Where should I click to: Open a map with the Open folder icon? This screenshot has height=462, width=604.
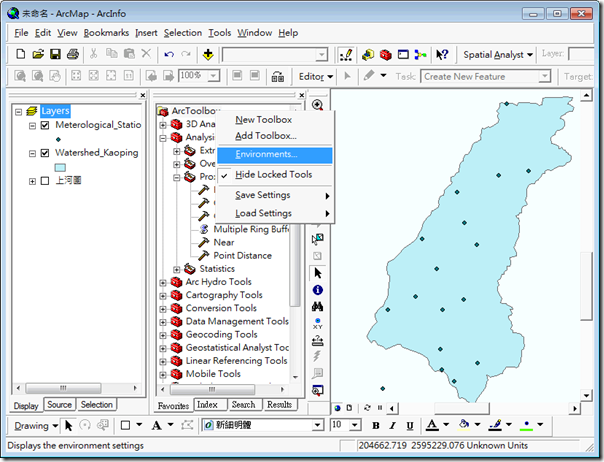point(38,54)
